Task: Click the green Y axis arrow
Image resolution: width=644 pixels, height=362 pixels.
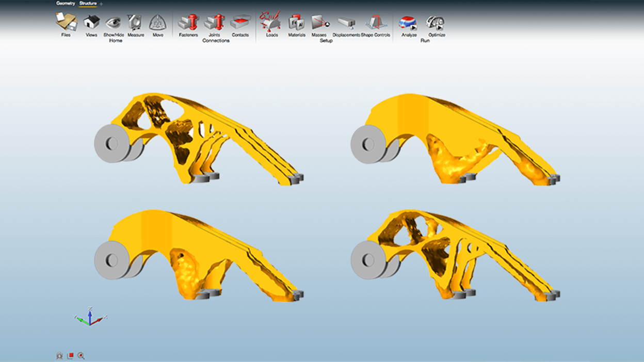Action: pyautogui.click(x=82, y=320)
